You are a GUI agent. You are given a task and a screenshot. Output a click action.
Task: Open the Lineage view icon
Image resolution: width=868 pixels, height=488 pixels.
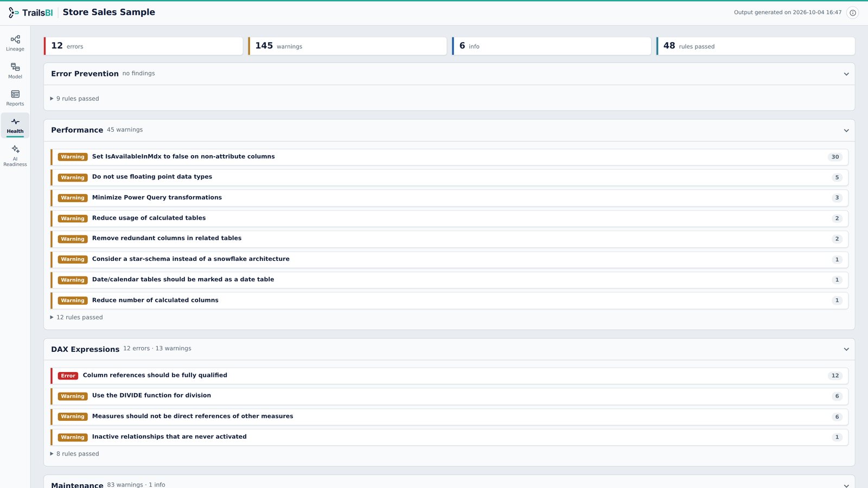click(x=15, y=40)
